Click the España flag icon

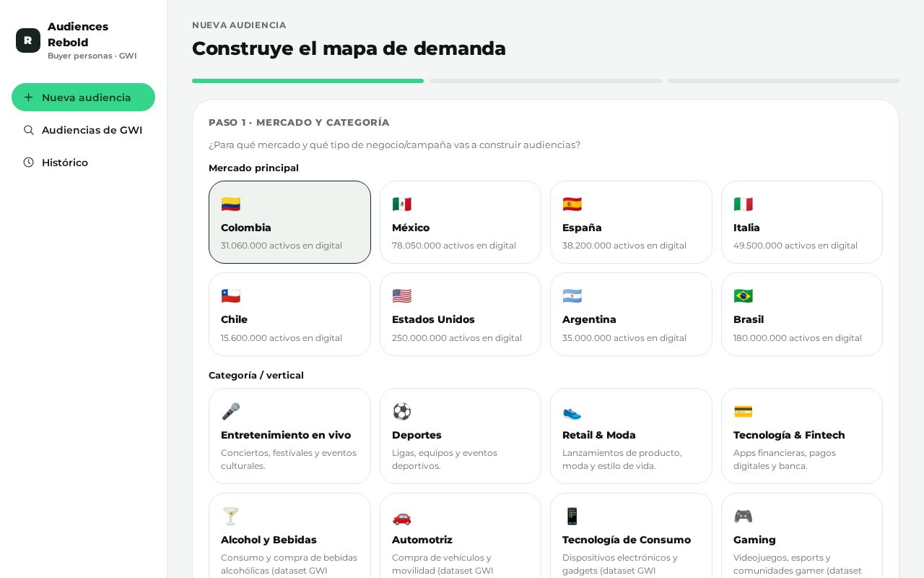pyautogui.click(x=572, y=204)
